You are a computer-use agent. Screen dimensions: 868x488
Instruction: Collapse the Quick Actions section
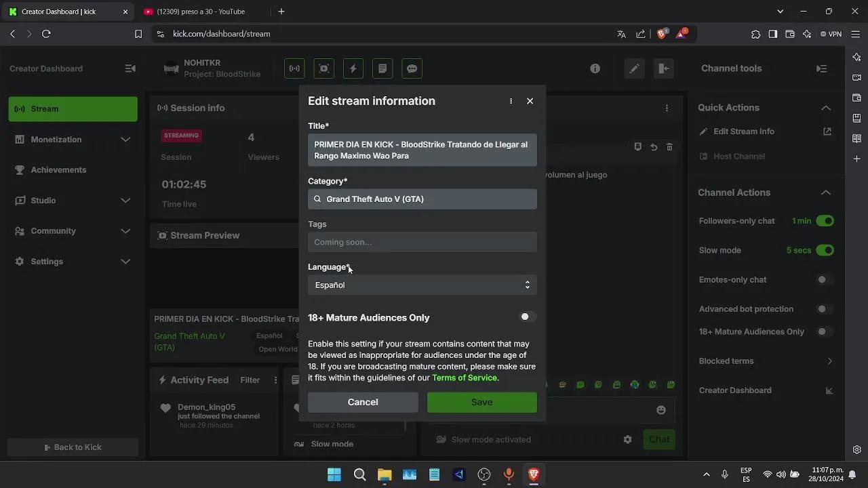tap(825, 108)
